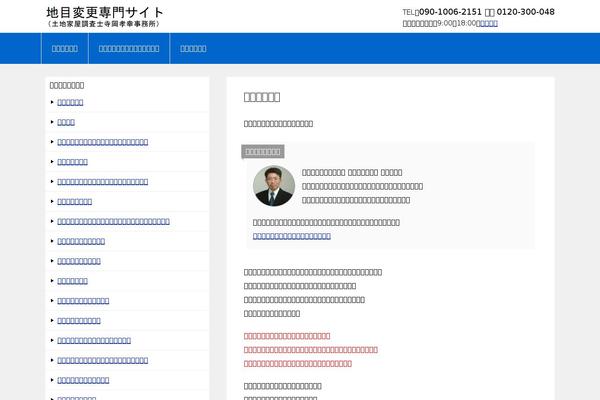This screenshot has height=400, width=600.
Task: Click arrow bullet beside third sidebar link
Action: [52, 142]
